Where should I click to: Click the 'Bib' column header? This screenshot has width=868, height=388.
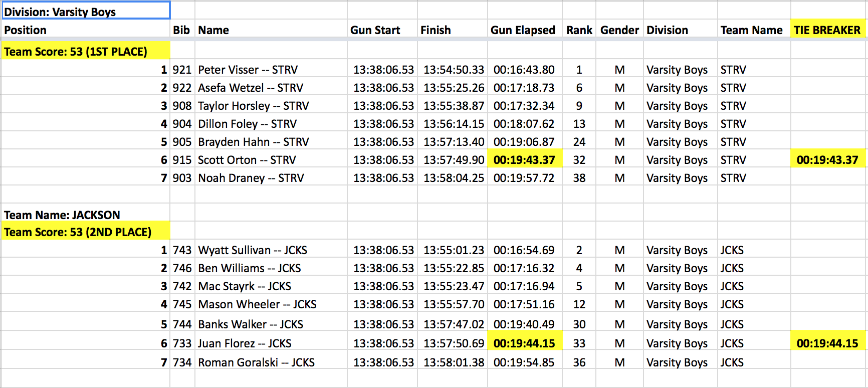[181, 30]
